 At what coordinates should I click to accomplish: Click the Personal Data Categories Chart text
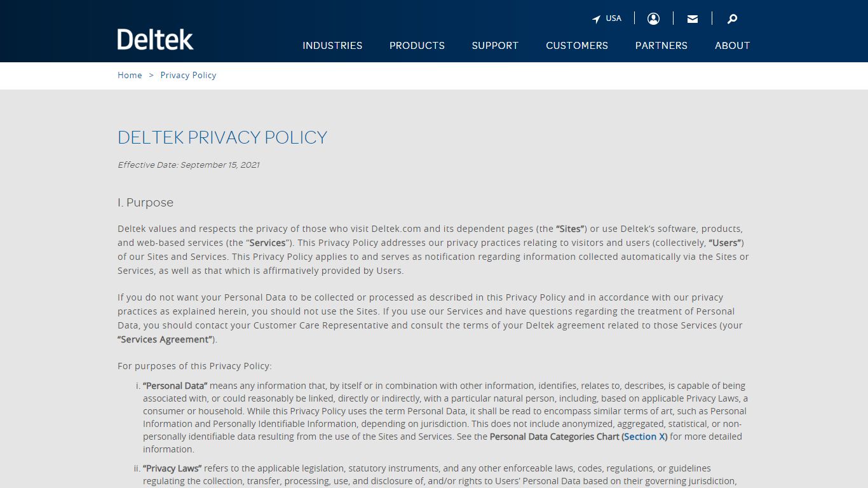coord(555,437)
